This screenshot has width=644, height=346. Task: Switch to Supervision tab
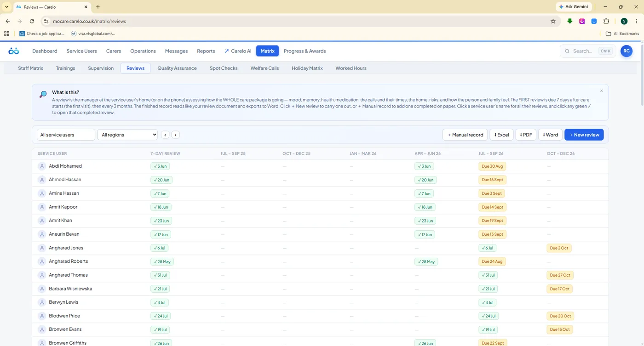click(101, 68)
